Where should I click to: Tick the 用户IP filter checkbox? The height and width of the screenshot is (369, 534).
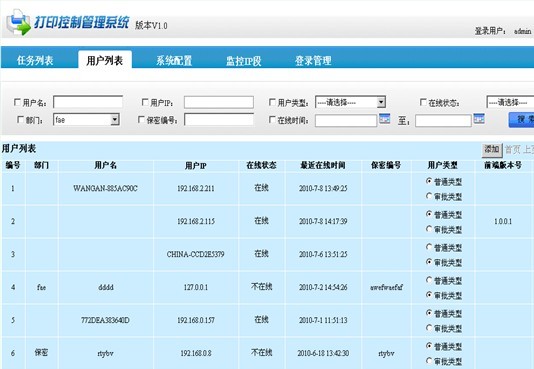click(x=145, y=102)
